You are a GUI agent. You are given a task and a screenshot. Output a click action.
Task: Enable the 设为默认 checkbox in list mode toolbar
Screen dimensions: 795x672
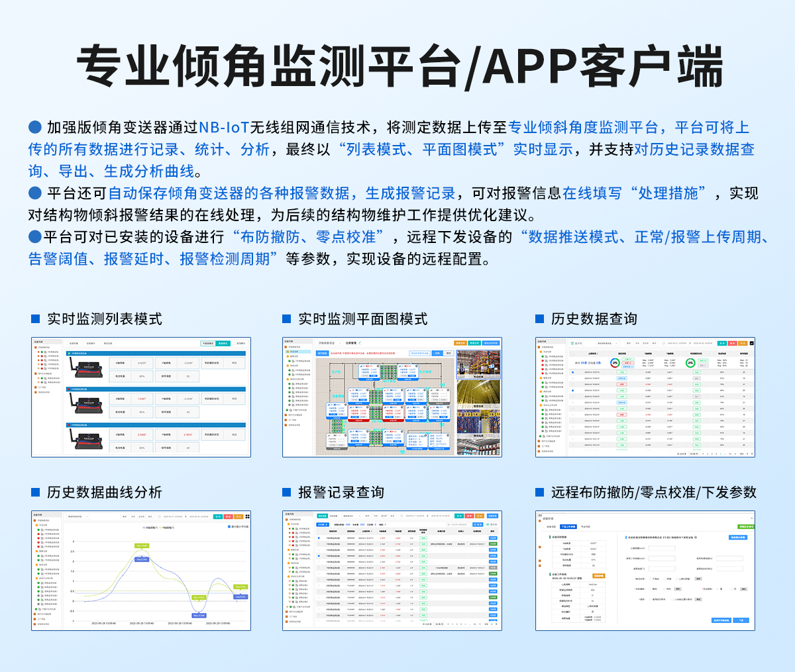pos(235,343)
